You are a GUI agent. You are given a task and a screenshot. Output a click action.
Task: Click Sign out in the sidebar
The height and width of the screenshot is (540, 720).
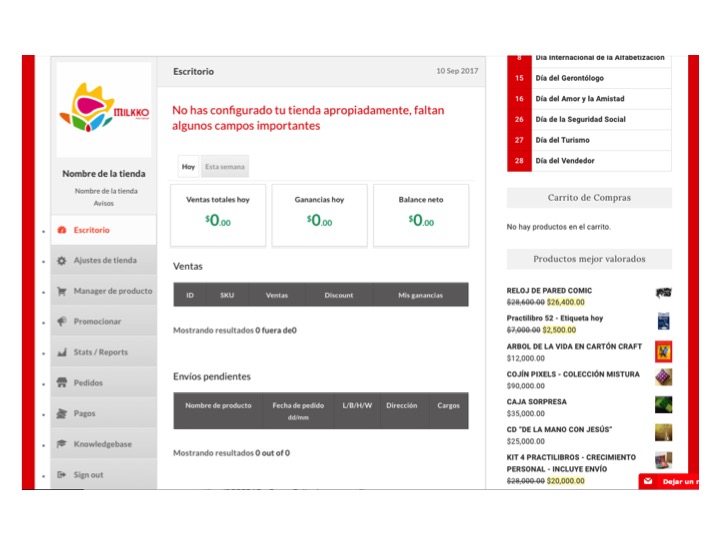pos(104,475)
